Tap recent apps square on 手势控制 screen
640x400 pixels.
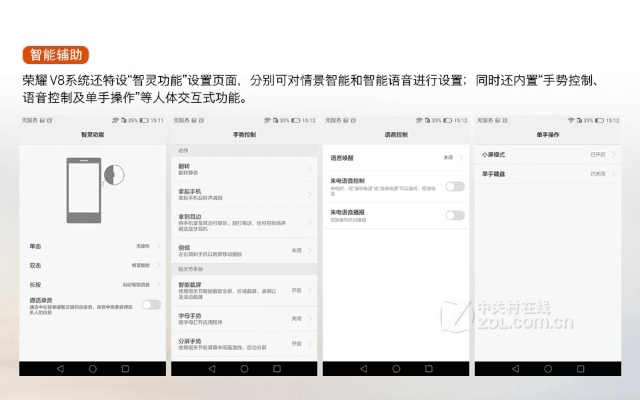(x=277, y=368)
